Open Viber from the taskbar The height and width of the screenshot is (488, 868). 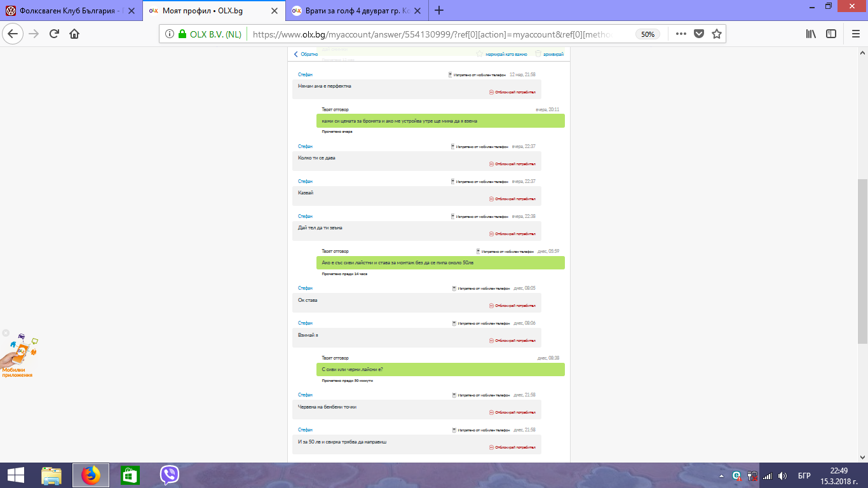tap(170, 475)
